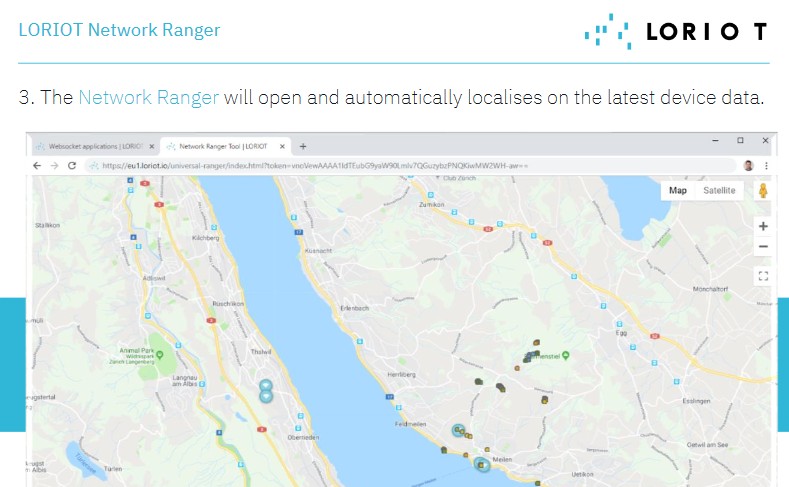
Task: Go back in the browser
Action: pos(37,166)
